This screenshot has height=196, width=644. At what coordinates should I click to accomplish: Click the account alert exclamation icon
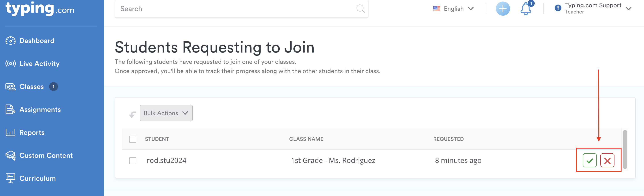pyautogui.click(x=558, y=8)
